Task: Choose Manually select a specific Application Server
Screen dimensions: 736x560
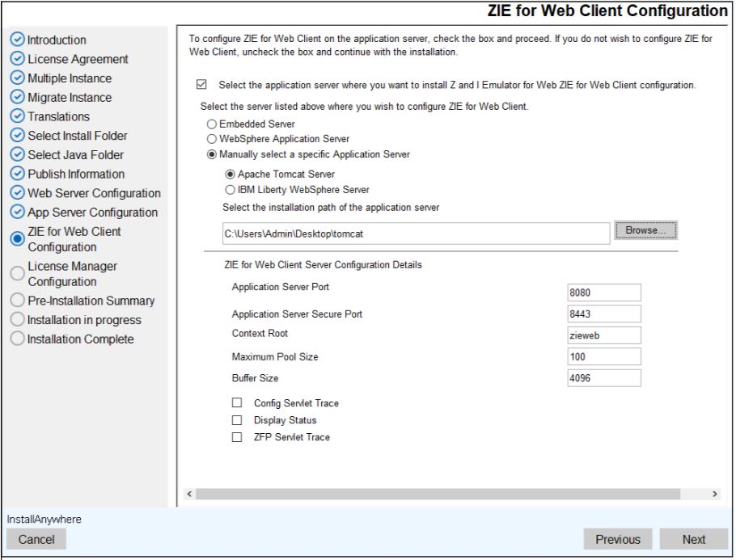Action: (x=212, y=154)
